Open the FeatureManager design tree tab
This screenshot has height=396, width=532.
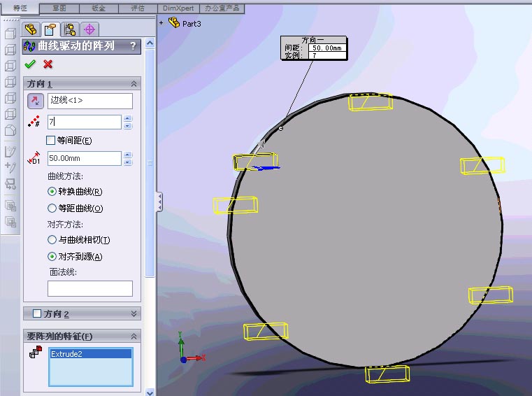(31, 29)
